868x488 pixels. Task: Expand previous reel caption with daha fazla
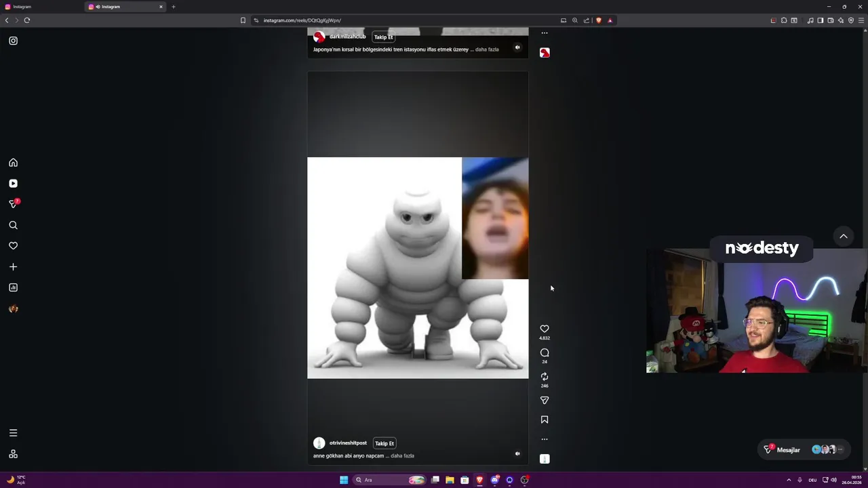[487, 49]
